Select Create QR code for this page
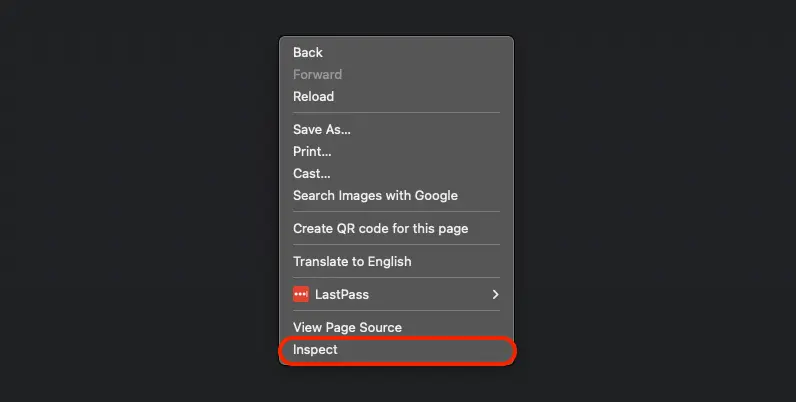 [380, 228]
